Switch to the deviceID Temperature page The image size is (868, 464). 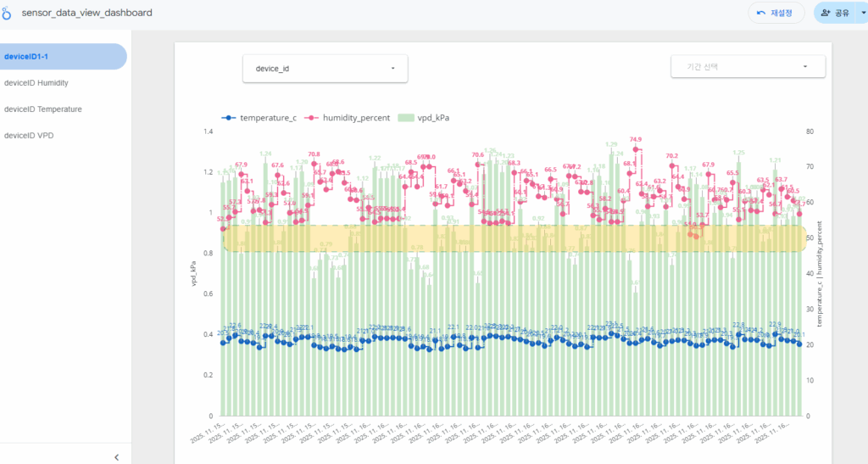[x=43, y=109]
